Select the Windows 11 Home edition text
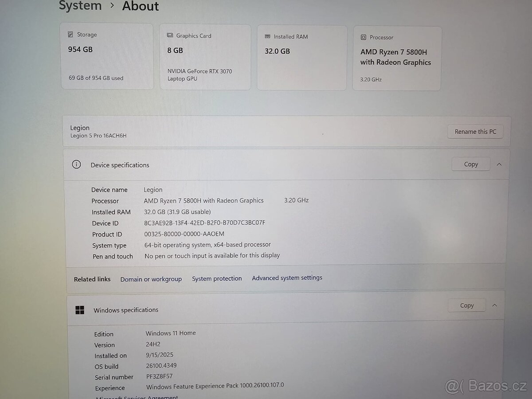Screen dimensions: 532x399 pos(171,333)
